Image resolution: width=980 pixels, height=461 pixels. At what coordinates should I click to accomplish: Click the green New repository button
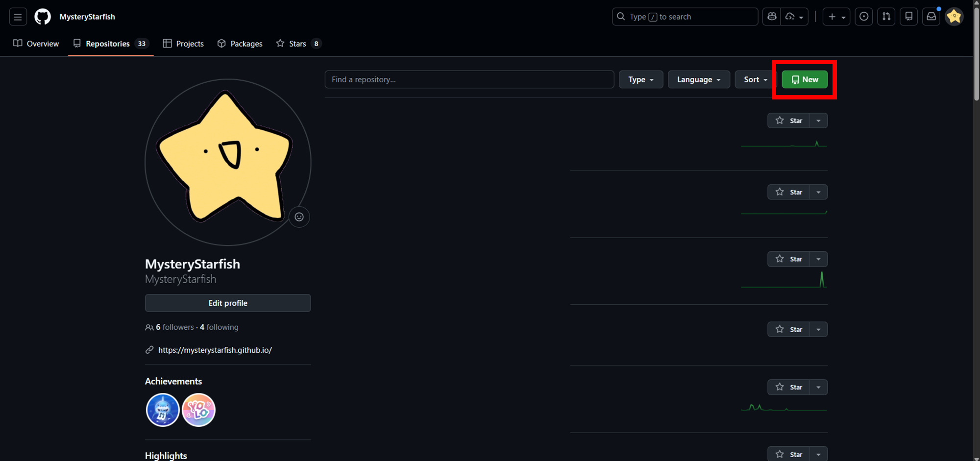pyautogui.click(x=805, y=79)
